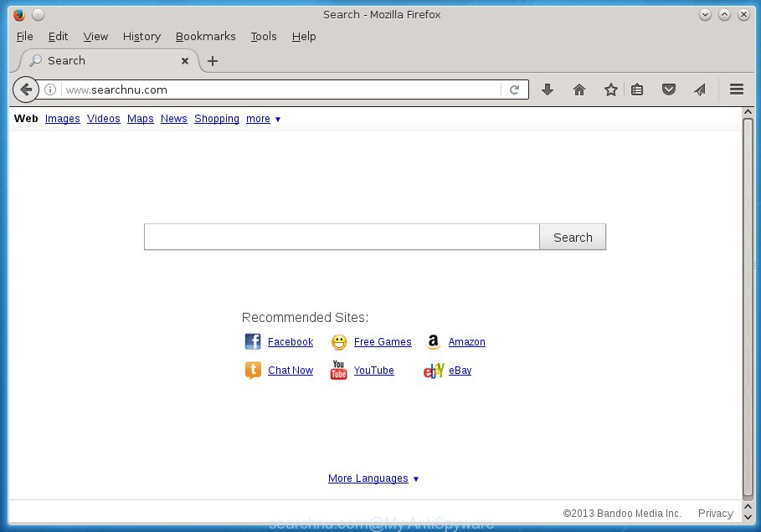
Task: Close the Search tab
Action: click(185, 61)
